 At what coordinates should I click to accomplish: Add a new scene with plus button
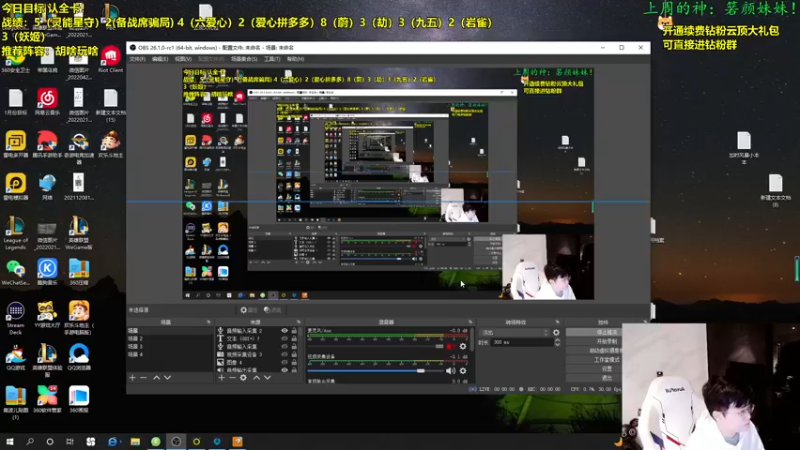(x=132, y=378)
